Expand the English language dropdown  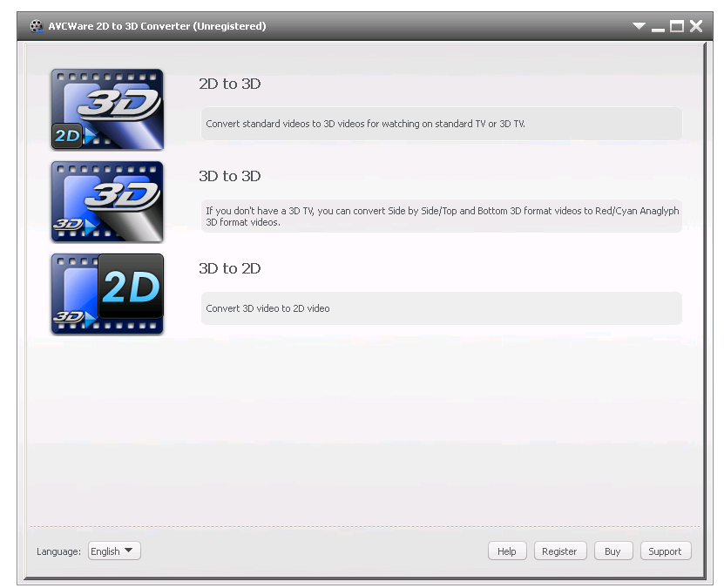pos(114,551)
